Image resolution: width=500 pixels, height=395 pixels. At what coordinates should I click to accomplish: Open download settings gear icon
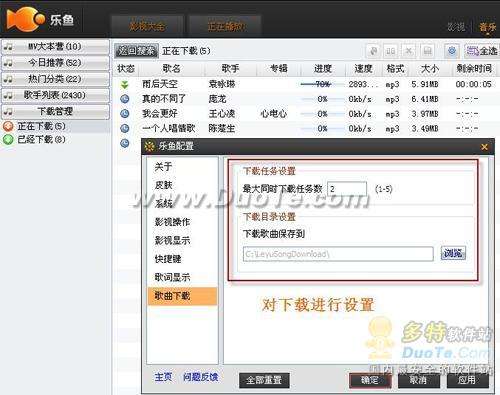pyautogui.click(x=452, y=51)
